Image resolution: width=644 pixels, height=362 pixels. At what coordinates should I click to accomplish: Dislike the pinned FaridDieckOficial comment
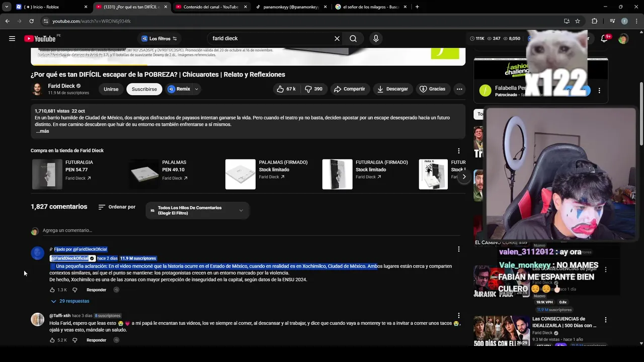[x=75, y=290]
